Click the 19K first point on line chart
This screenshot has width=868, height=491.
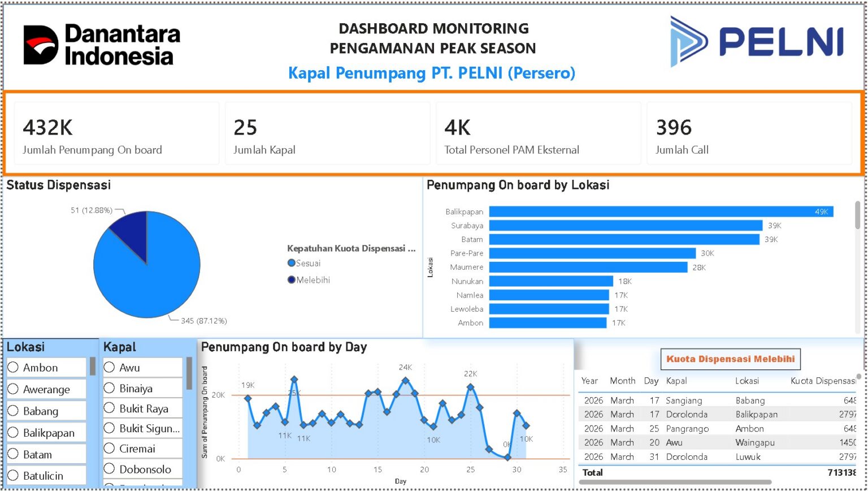[x=248, y=398]
